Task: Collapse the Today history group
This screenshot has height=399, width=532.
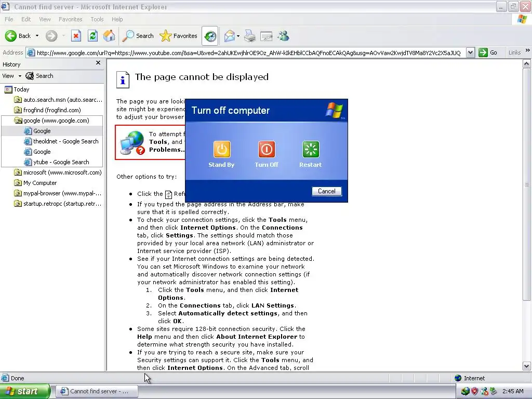Action: (x=17, y=89)
